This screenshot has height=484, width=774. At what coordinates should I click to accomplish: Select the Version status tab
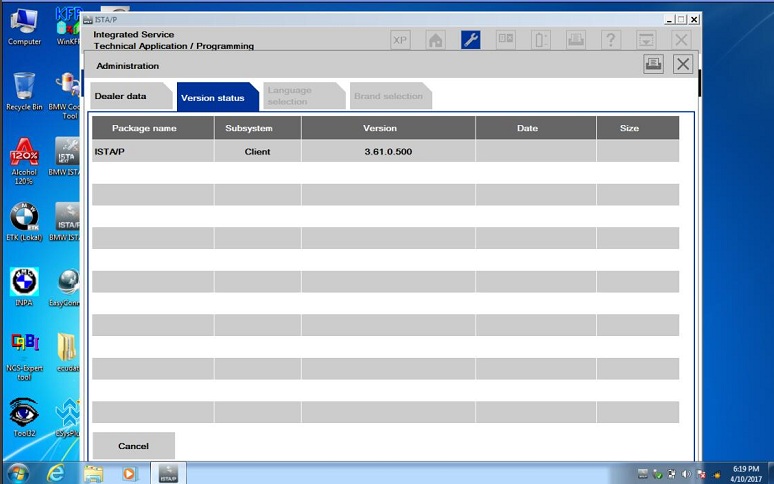(x=212, y=98)
